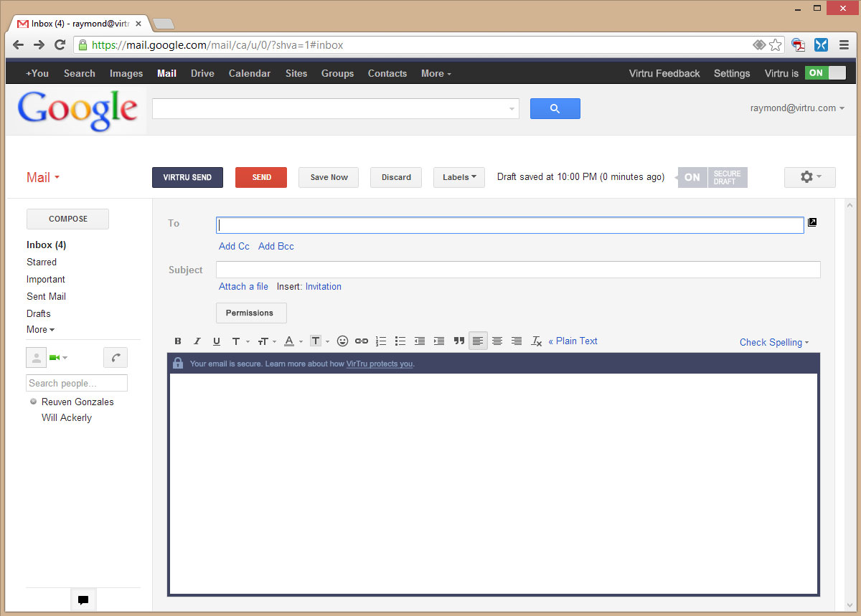Image resolution: width=861 pixels, height=616 pixels.
Task: Open the text background color picker
Action: 319,341
